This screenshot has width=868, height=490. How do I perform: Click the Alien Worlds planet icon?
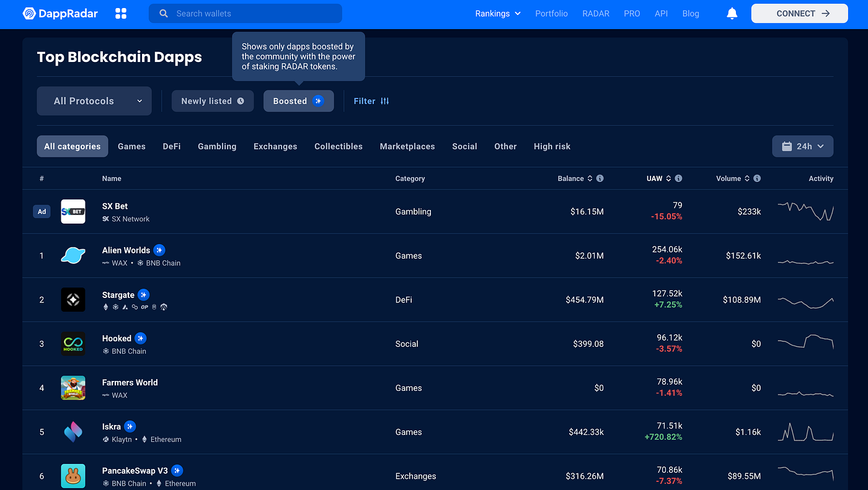[73, 255]
